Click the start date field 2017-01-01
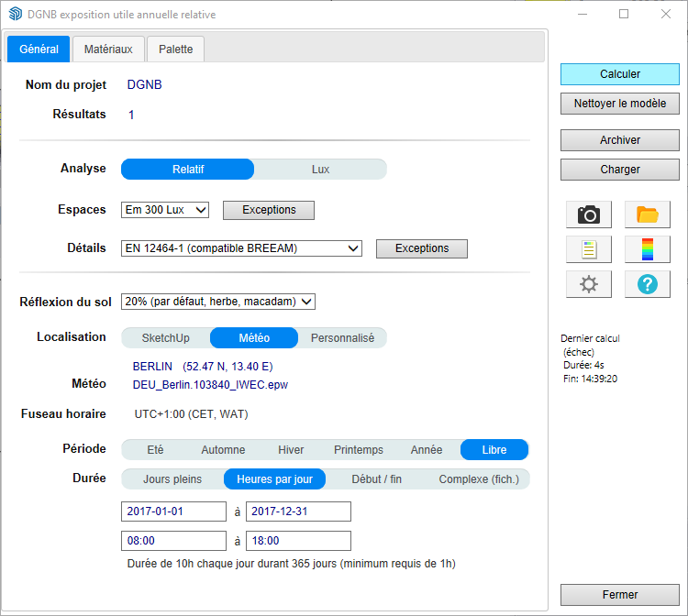 (x=173, y=511)
